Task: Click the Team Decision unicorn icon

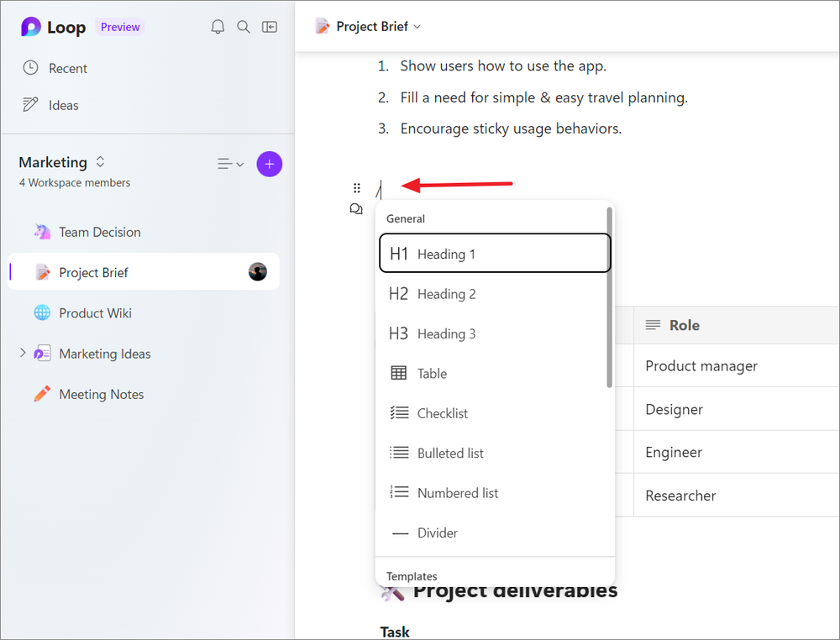Action: tap(42, 232)
